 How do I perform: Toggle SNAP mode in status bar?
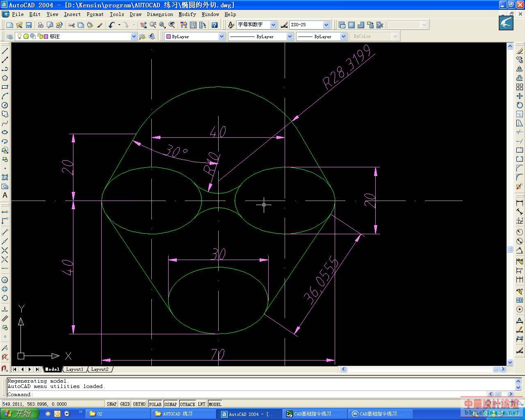[112, 404]
